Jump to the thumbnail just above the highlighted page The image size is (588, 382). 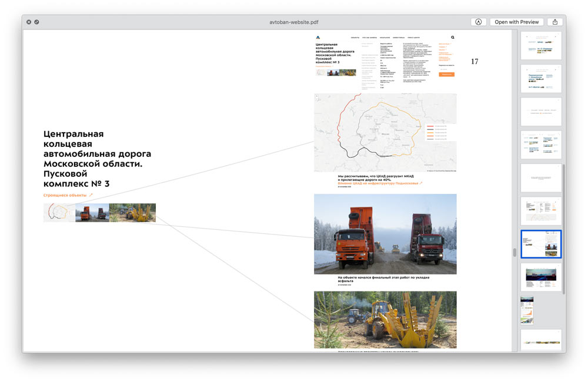coord(541,210)
